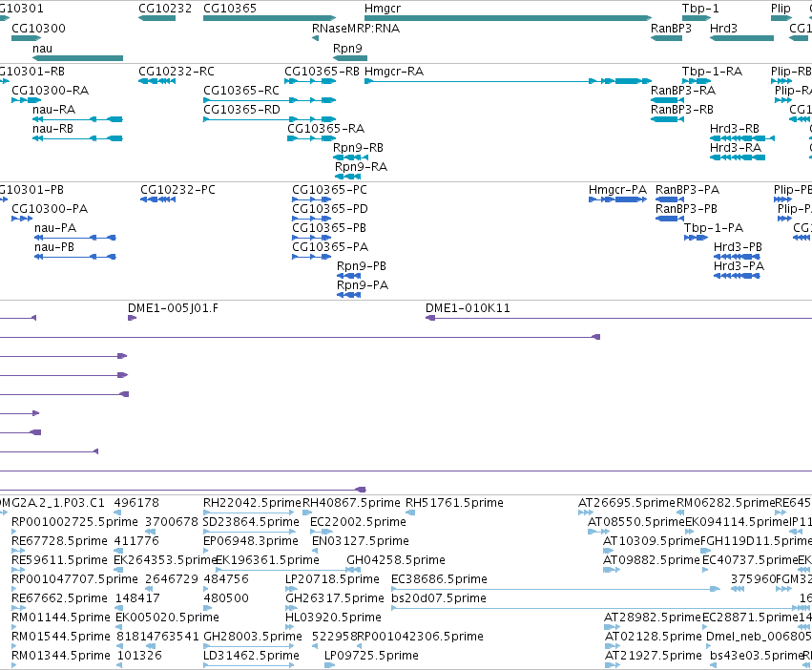Select the AT08550.5prime EST

(598, 532)
